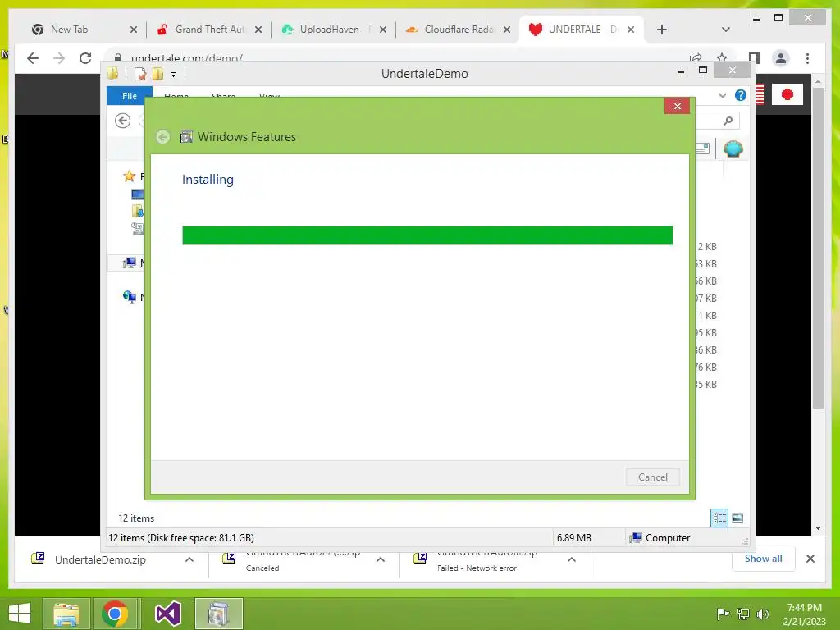This screenshot has height=630, width=840.
Task: Click Chrome back button
Action: pos(33,58)
